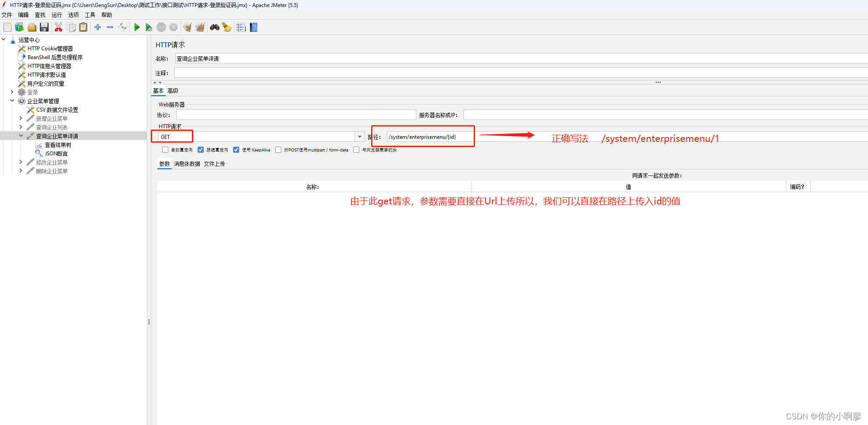Open the 查找 menu

tap(40, 15)
